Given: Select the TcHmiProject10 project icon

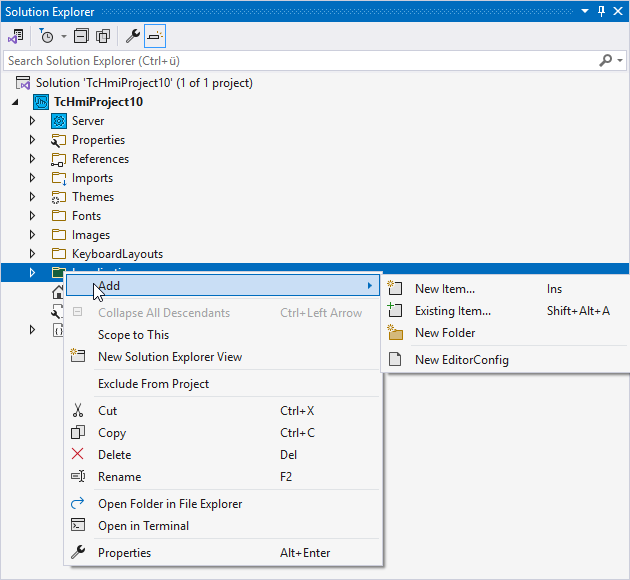Looking at the screenshot, I should 41,102.
